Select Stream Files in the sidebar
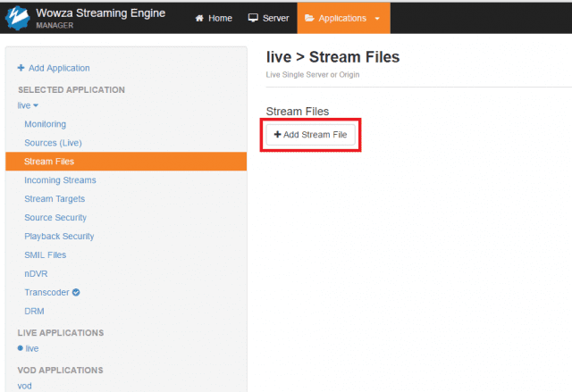Image resolution: width=572 pixels, height=392 pixels. tap(126, 162)
